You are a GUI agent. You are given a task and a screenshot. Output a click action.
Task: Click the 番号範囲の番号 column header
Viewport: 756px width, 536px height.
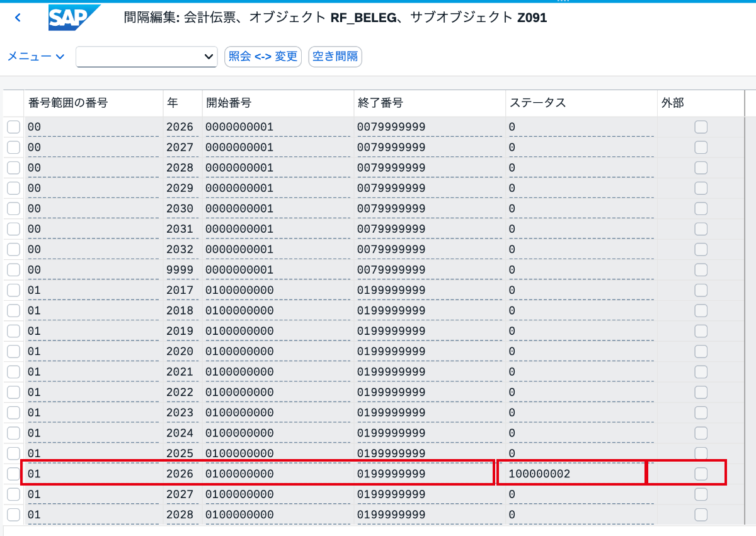93,103
